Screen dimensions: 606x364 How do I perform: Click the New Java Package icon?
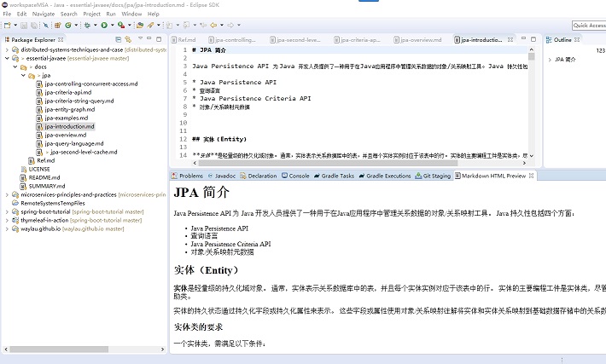[57, 25]
